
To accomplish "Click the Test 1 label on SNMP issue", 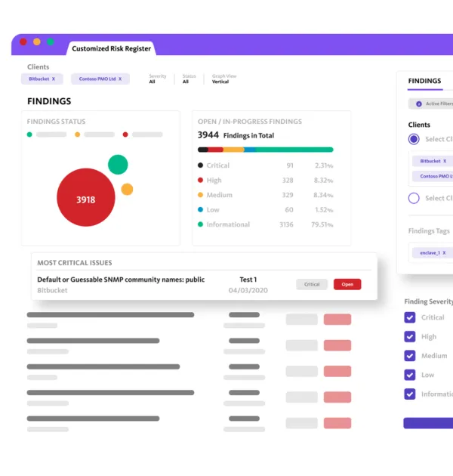I will (x=248, y=280).
